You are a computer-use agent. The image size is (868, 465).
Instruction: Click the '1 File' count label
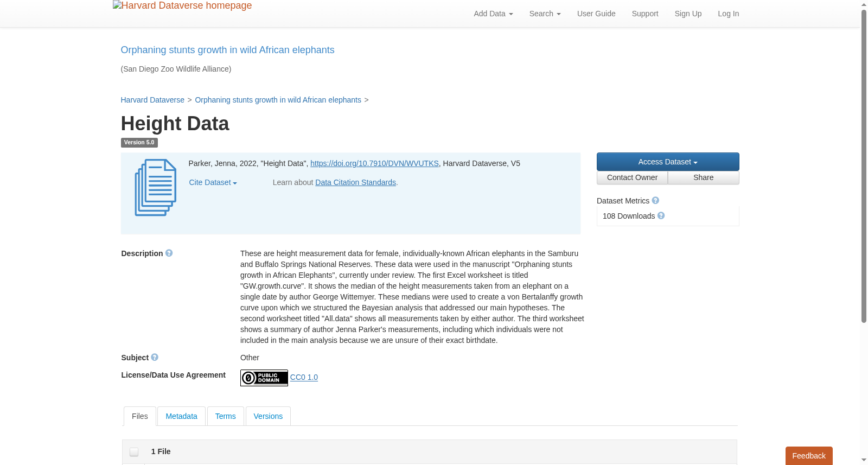click(x=161, y=451)
